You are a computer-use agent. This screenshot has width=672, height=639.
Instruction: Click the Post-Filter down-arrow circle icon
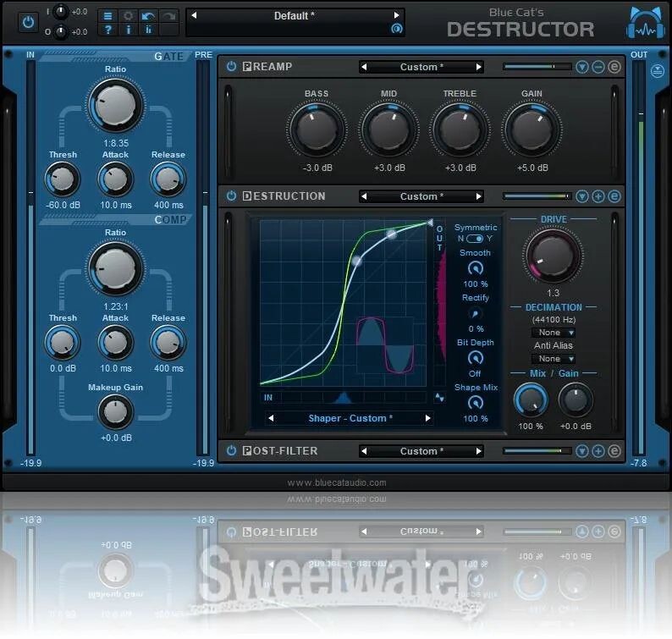(582, 451)
